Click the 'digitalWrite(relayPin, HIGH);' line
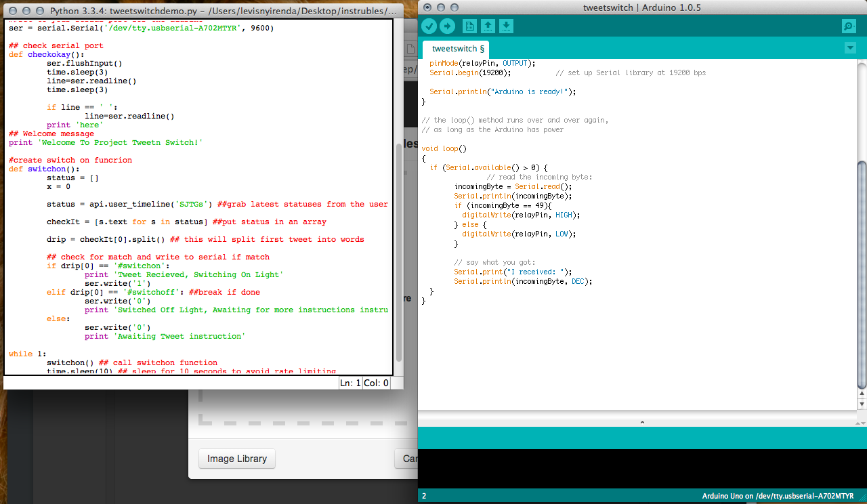 pyautogui.click(x=522, y=215)
